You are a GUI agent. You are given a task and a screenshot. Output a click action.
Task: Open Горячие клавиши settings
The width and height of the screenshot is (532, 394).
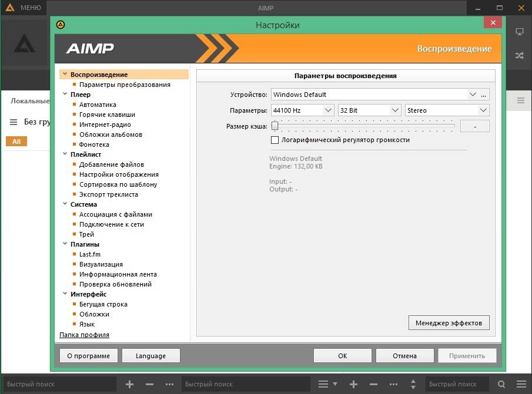click(107, 115)
